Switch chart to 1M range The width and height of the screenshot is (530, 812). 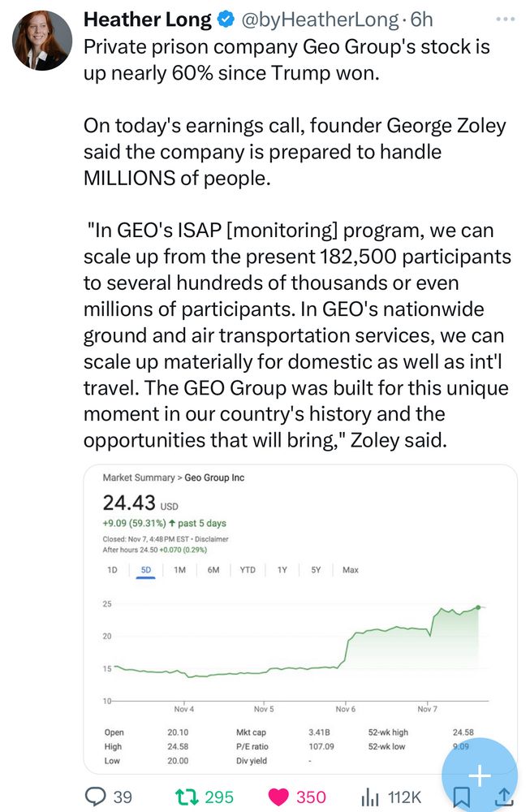click(x=179, y=570)
